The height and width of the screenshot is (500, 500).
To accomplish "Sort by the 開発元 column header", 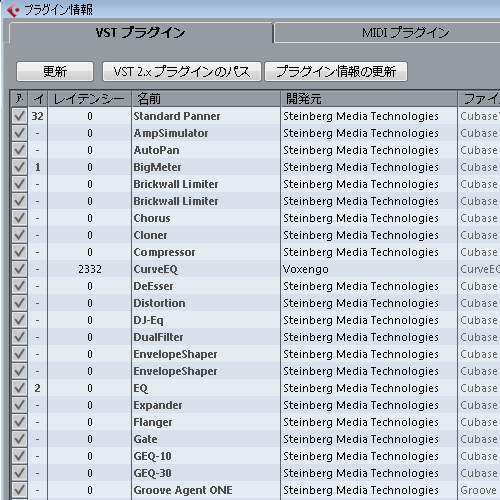I will pyautogui.click(x=369, y=99).
